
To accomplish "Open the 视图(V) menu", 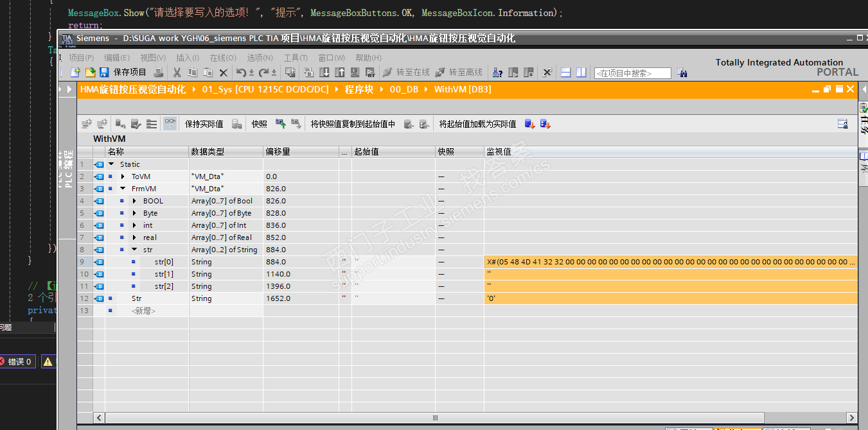I will pos(153,58).
